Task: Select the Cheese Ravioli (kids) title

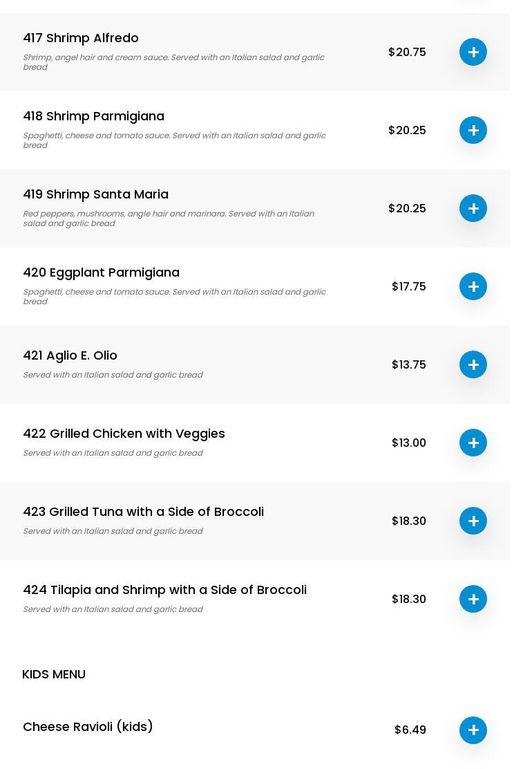Action: [x=88, y=727]
